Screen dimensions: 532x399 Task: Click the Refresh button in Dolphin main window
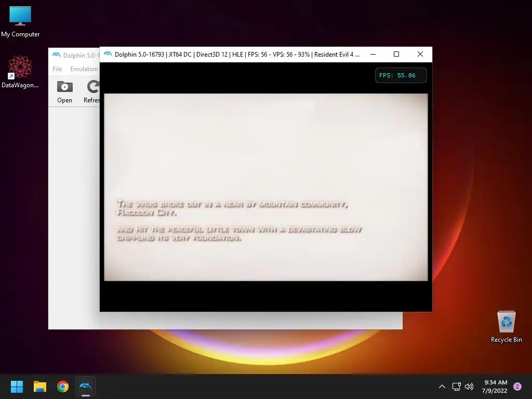coord(91,92)
